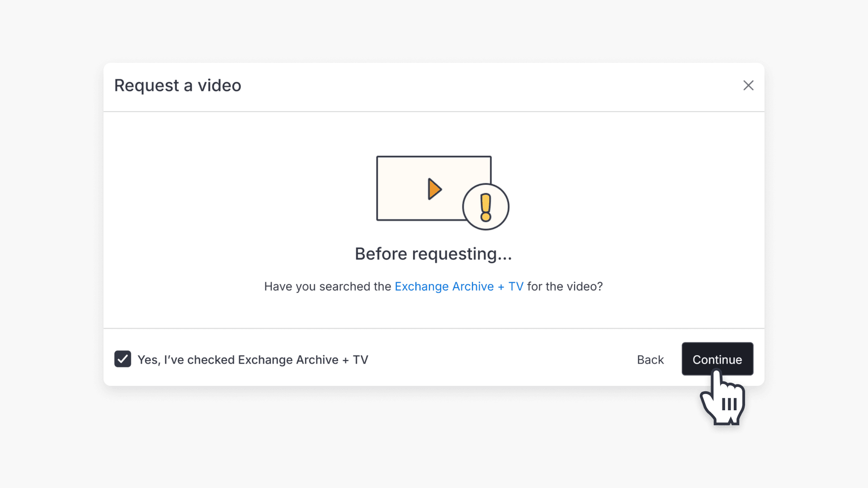Click the "Yes, I've checked Exchange Archive" label
This screenshot has width=868, height=488.
pyautogui.click(x=253, y=360)
